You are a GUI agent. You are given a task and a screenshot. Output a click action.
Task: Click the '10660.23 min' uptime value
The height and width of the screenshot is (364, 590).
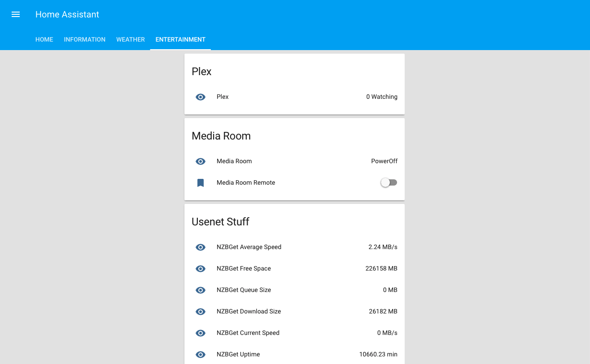378,354
